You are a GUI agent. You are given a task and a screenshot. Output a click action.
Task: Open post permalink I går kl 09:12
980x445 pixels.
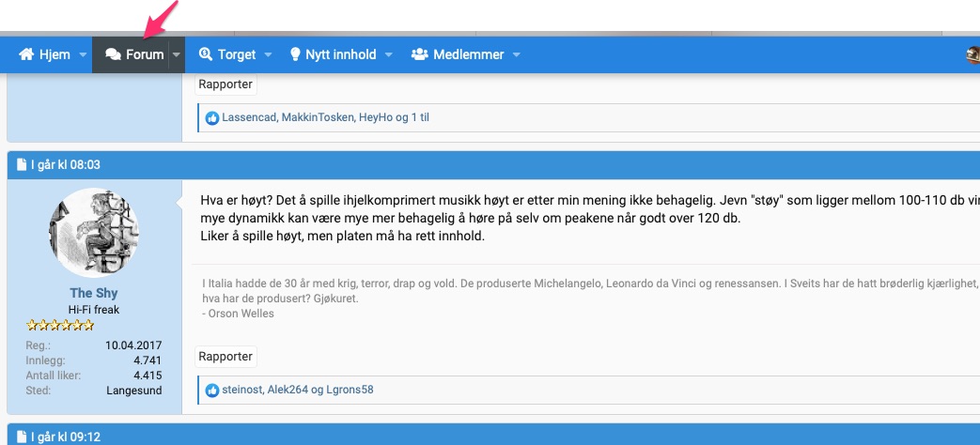click(66, 437)
